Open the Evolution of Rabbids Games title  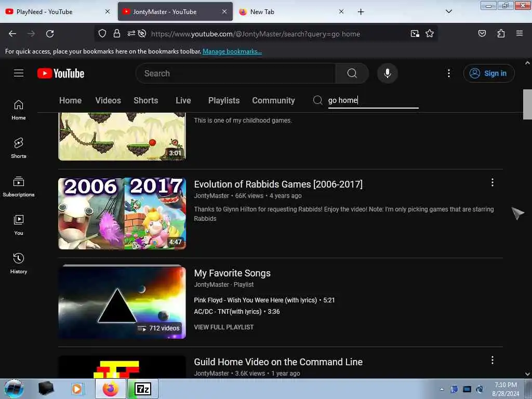(278, 184)
